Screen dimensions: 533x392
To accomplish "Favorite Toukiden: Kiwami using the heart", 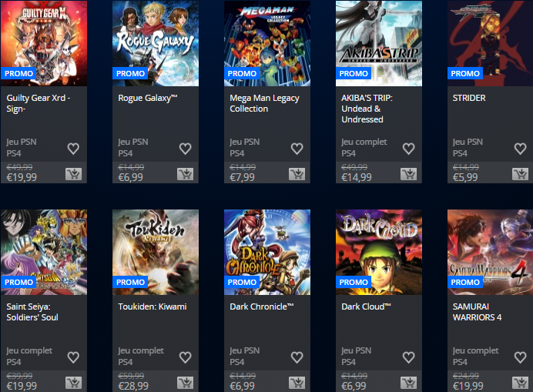I will point(186,357).
